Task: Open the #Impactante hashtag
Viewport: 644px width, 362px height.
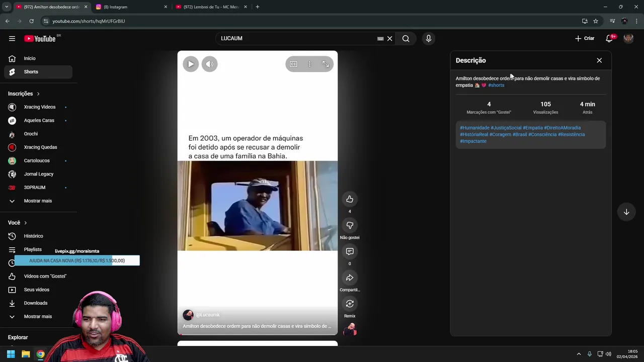Action: click(x=473, y=141)
